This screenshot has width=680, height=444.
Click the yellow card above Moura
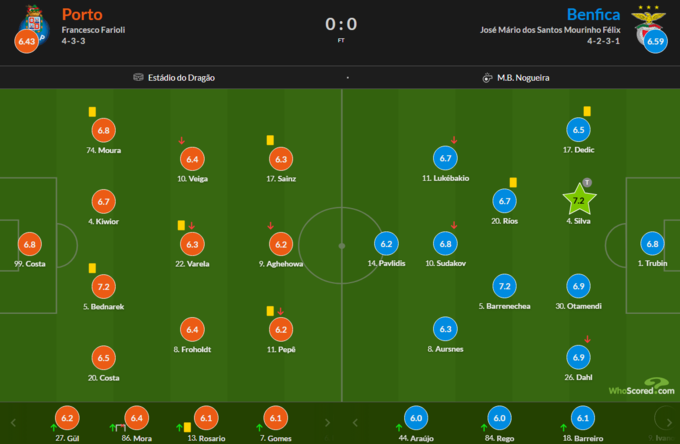tap(91, 113)
